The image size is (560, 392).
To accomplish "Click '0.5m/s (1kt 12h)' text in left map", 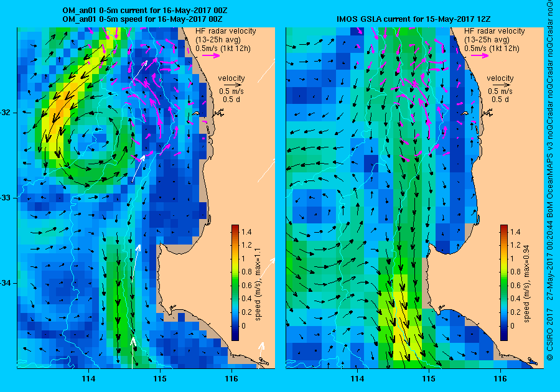I will [223, 48].
